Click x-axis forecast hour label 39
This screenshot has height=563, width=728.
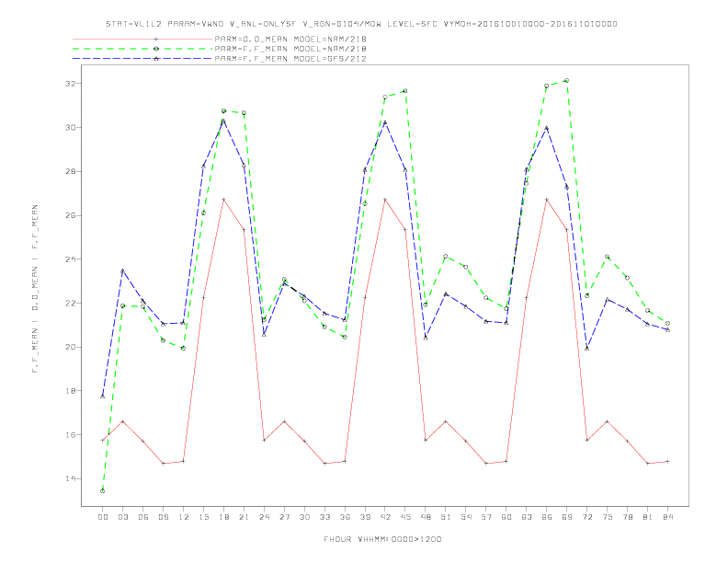point(365,517)
